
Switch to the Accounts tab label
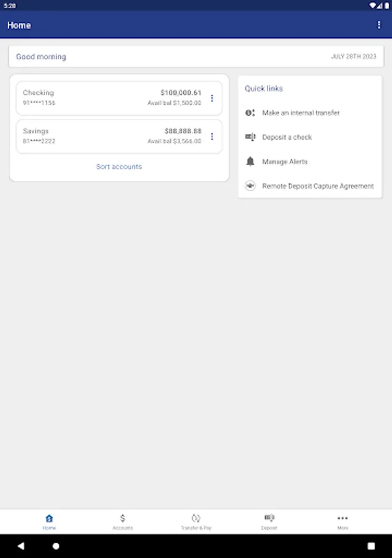click(123, 528)
